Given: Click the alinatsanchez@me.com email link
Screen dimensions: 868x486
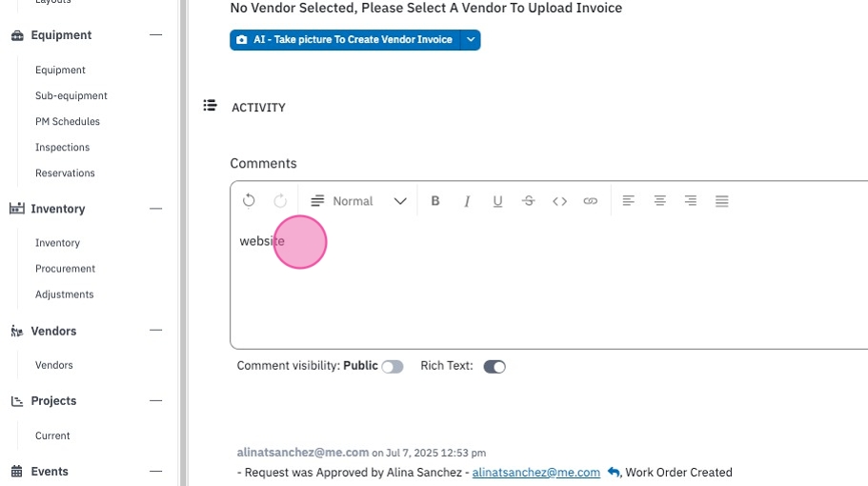Looking at the screenshot, I should [x=535, y=472].
